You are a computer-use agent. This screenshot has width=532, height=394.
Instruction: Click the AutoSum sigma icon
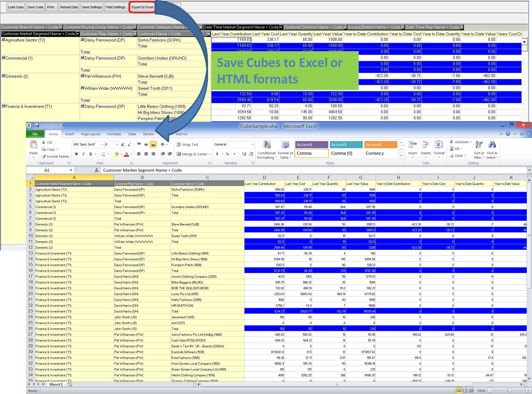pos(452,142)
